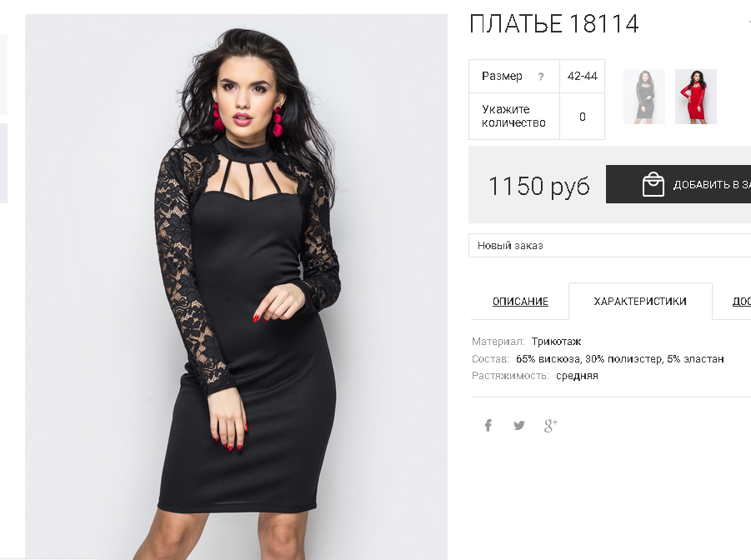
Task: Expand the Новый заказ dropdown
Action: [x=609, y=246]
